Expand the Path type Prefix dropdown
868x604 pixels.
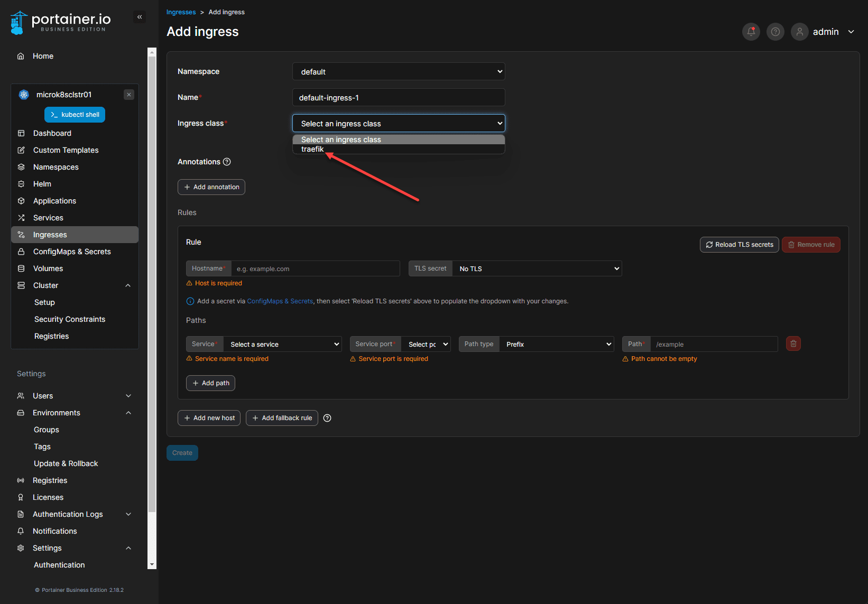pyautogui.click(x=556, y=344)
